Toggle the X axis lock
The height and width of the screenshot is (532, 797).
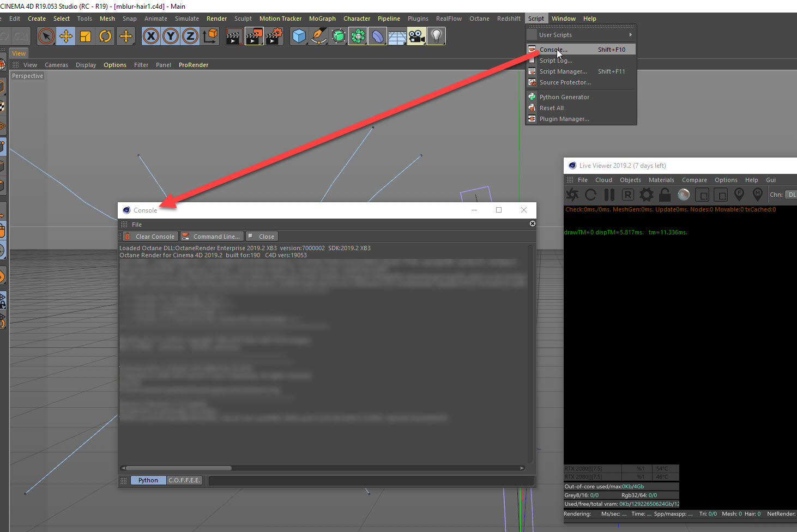(x=151, y=37)
